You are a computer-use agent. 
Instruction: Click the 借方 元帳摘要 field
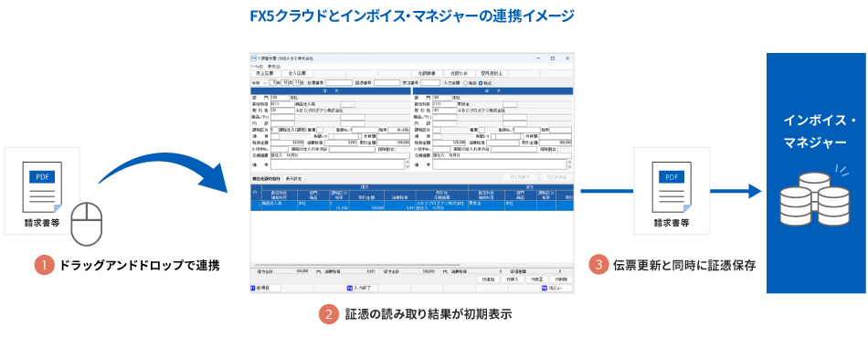[x=340, y=155]
